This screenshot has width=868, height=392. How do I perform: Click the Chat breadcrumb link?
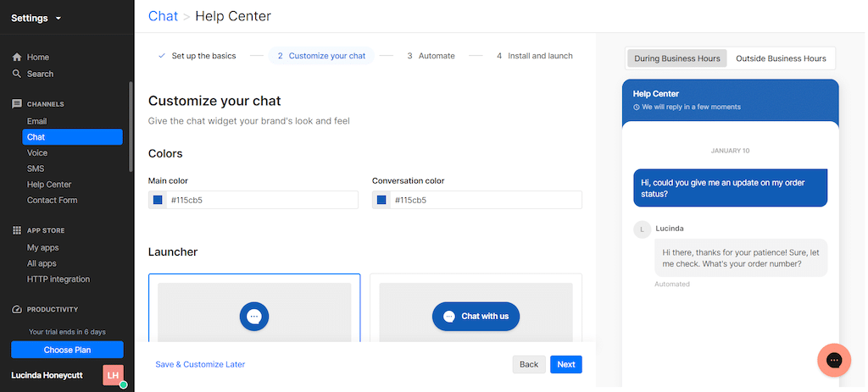coord(164,16)
